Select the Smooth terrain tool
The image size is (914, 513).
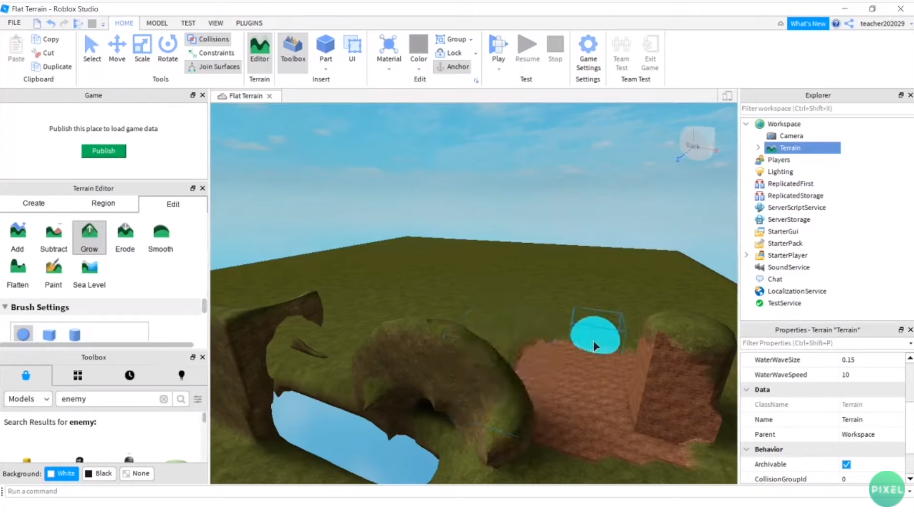(160, 237)
